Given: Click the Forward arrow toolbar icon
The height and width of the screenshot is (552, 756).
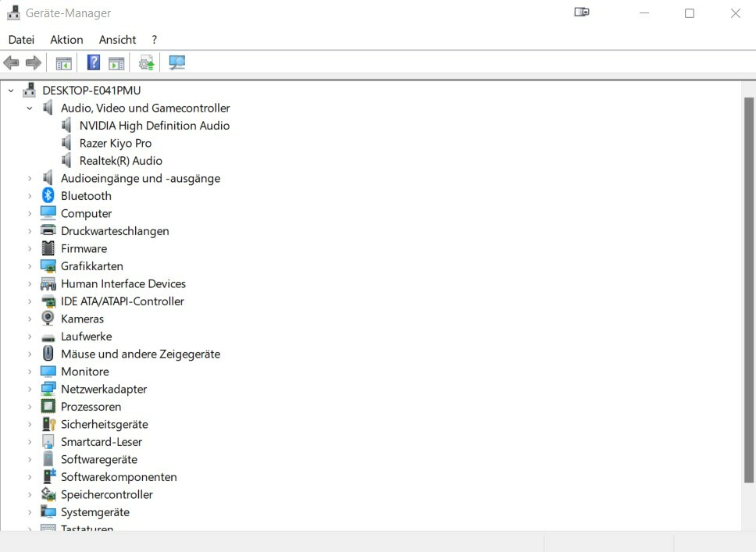Looking at the screenshot, I should pyautogui.click(x=34, y=62).
